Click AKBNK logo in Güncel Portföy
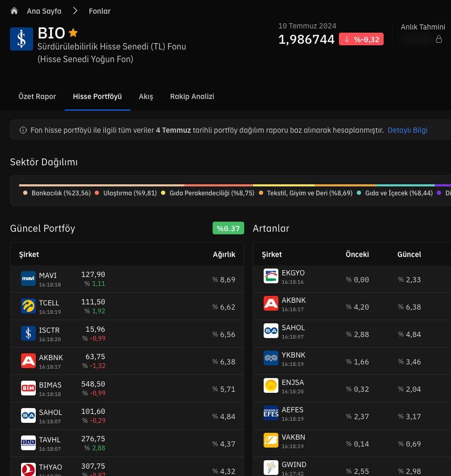 (28, 361)
